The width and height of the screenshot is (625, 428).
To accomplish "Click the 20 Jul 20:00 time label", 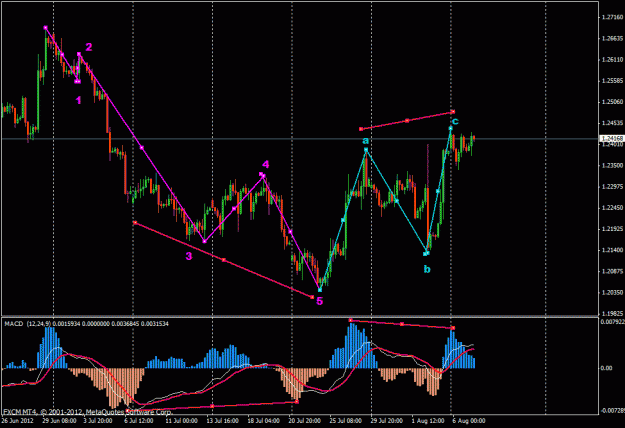I will click(x=305, y=420).
